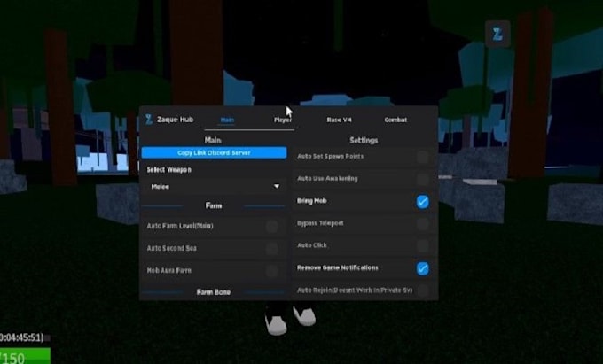Check Auto Set Spawn Points
Image resolution: width=603 pixels, height=364 pixels.
coord(422,157)
